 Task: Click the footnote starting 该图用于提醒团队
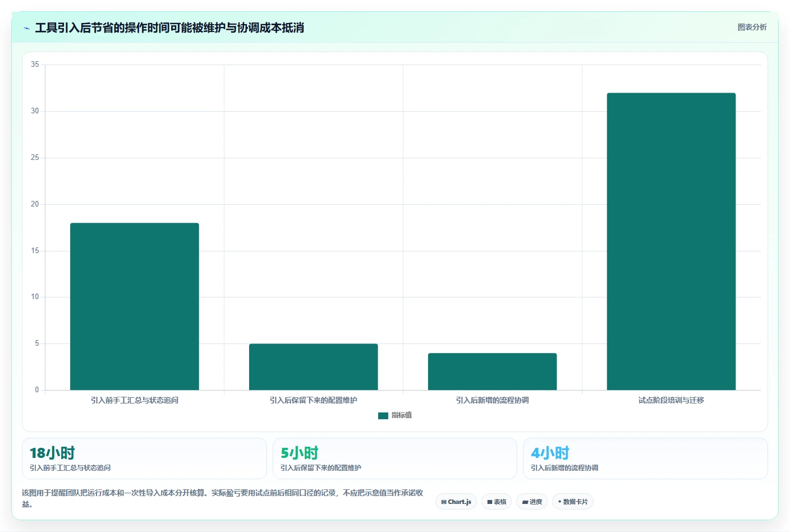(223, 498)
